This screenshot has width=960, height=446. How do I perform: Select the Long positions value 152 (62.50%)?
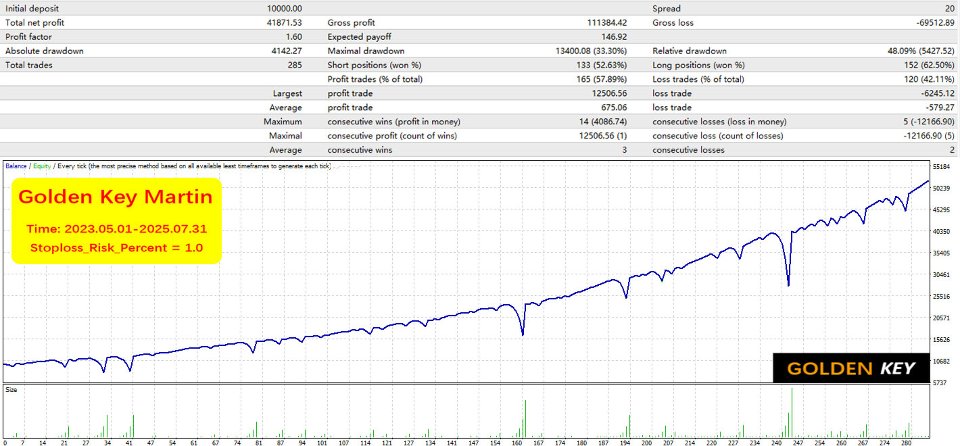point(929,65)
